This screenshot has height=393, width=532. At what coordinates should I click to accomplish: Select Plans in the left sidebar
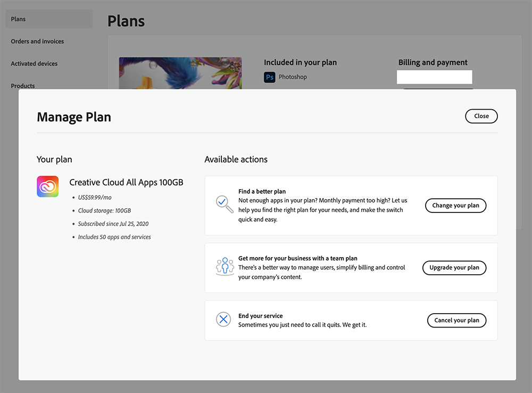coord(19,19)
